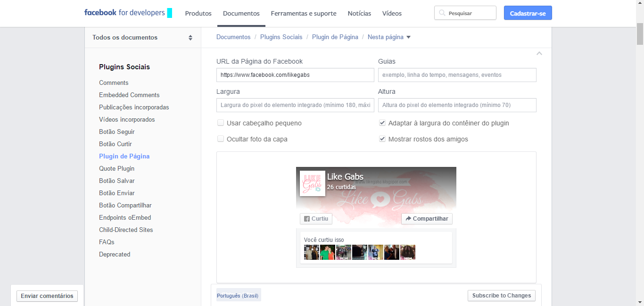Click the Guias input field
Viewport: 644px width, 306px height.
457,75
